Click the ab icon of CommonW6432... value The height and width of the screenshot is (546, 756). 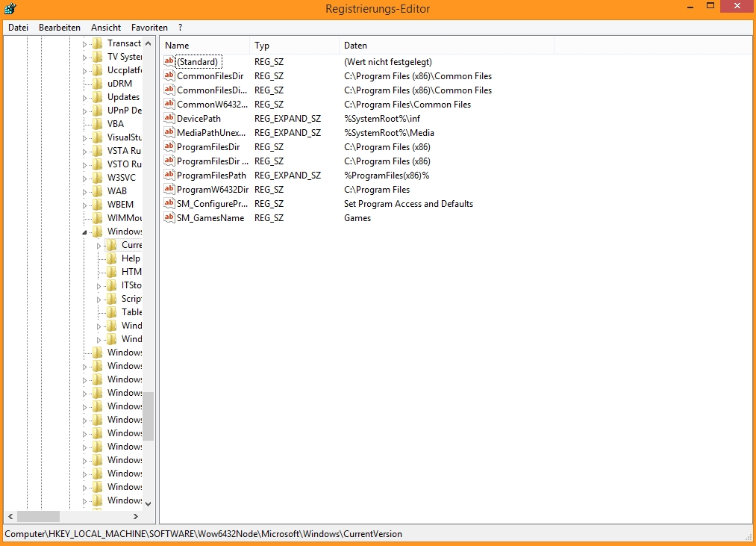tap(169, 104)
